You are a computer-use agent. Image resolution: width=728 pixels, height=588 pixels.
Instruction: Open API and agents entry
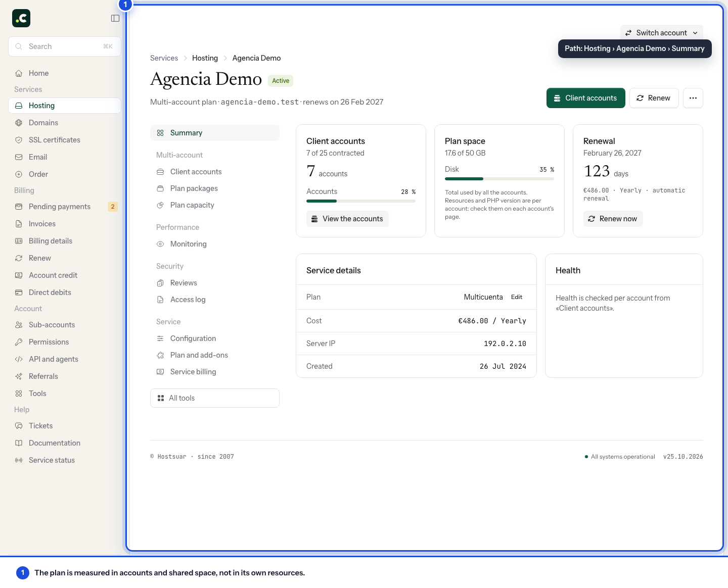click(x=65, y=359)
